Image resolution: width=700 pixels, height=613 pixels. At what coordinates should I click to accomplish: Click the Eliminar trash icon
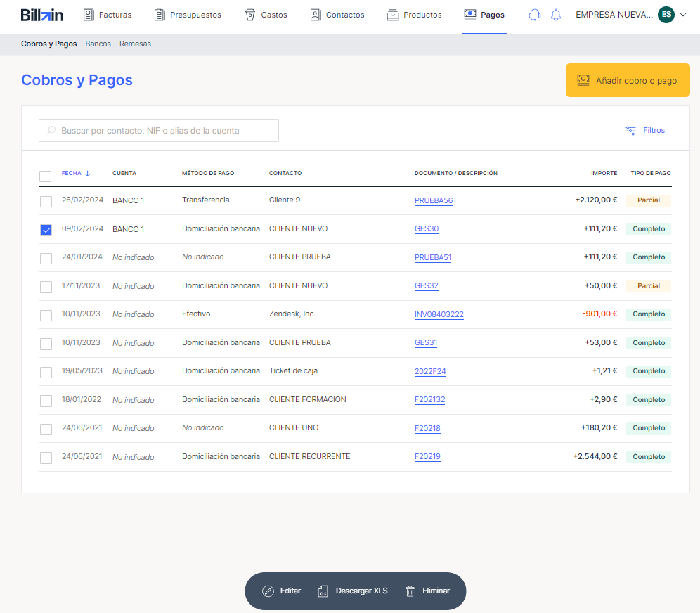pyautogui.click(x=410, y=591)
